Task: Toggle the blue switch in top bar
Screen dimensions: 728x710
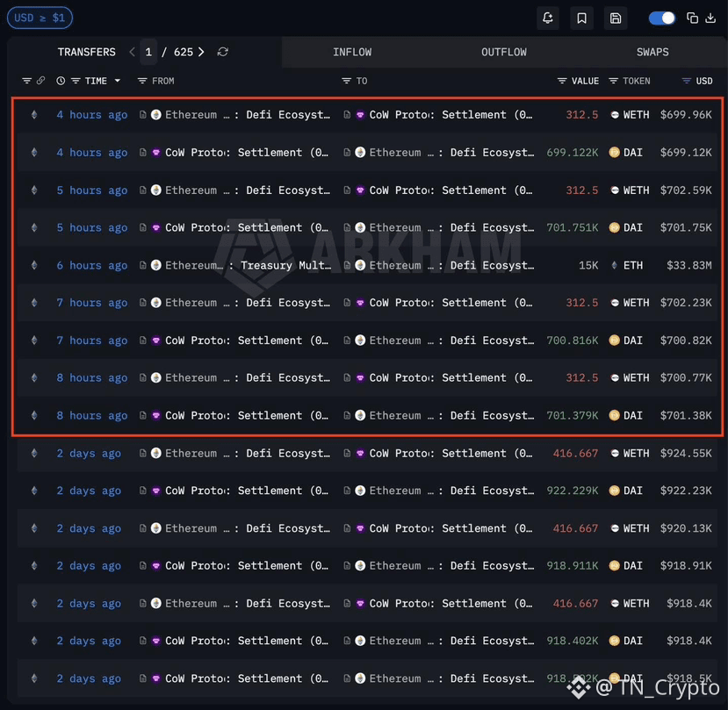Action: pyautogui.click(x=661, y=18)
